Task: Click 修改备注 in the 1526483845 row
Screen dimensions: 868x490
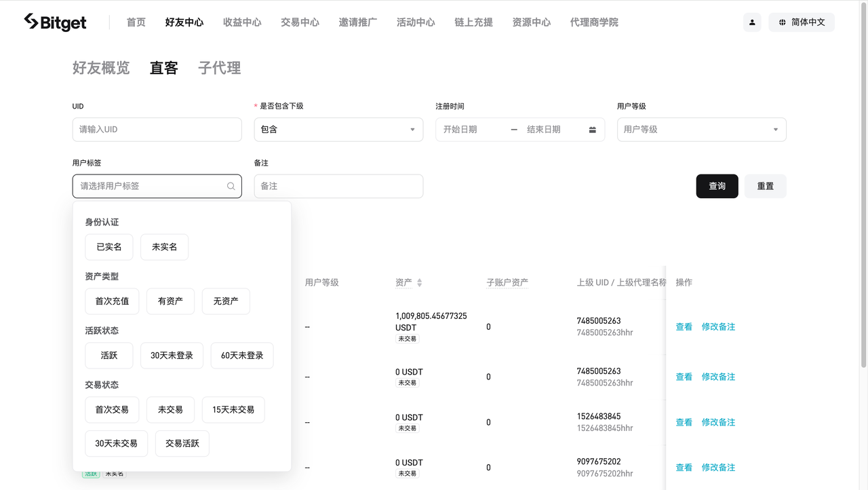Action: (x=718, y=422)
